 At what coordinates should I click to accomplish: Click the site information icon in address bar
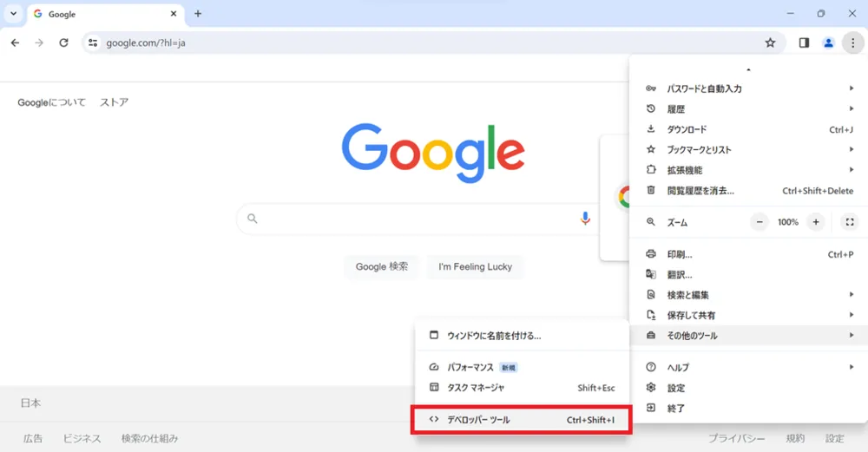(93, 43)
